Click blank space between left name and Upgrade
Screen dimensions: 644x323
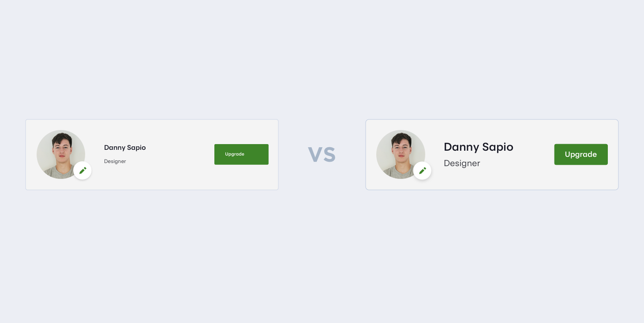(x=180, y=154)
